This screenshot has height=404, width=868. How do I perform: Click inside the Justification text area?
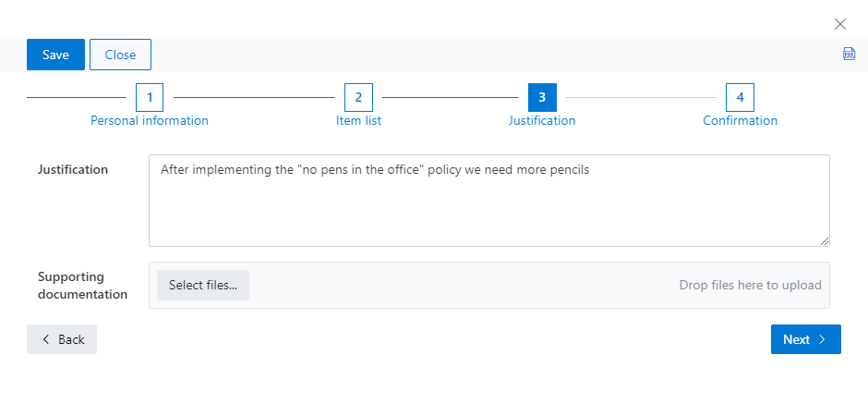pyautogui.click(x=488, y=201)
